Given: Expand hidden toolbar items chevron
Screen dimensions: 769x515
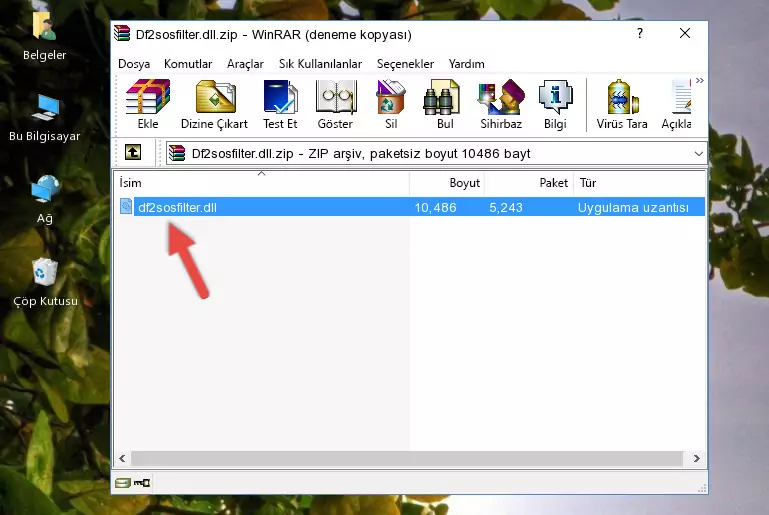Looking at the screenshot, I should click(x=700, y=80).
